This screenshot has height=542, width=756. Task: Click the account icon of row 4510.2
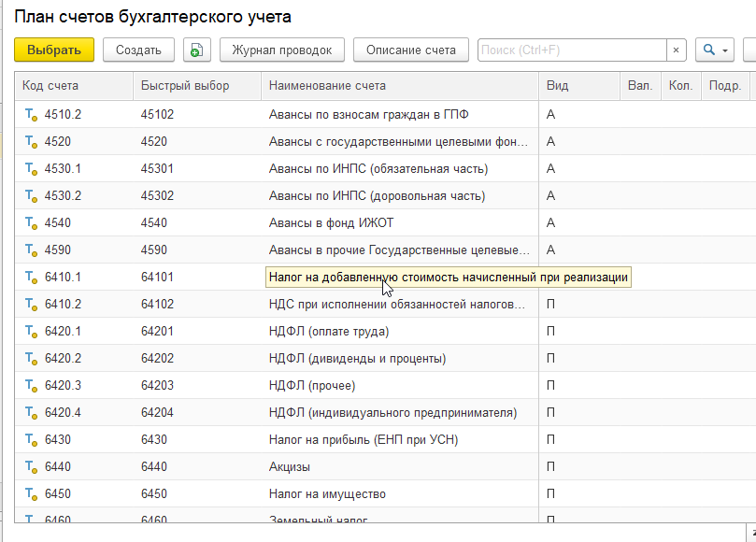tap(31, 115)
